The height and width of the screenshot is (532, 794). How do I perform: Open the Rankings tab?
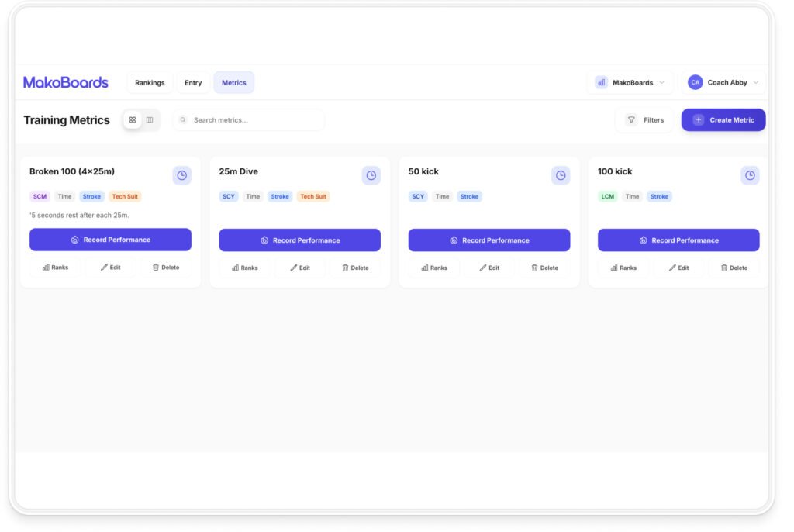pos(150,82)
